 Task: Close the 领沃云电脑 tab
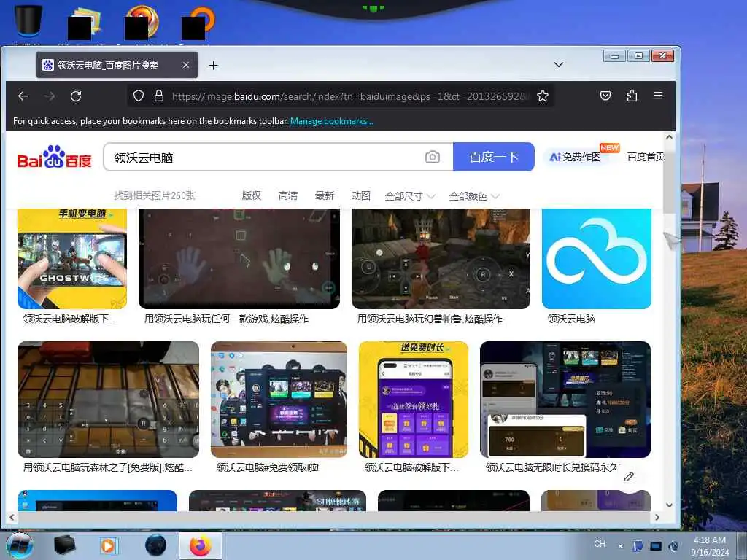(x=186, y=65)
